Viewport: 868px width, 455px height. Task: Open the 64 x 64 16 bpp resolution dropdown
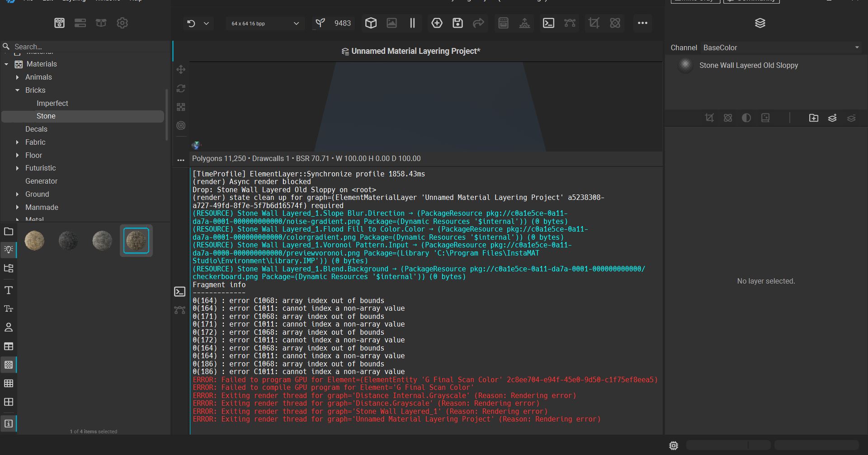(x=265, y=24)
